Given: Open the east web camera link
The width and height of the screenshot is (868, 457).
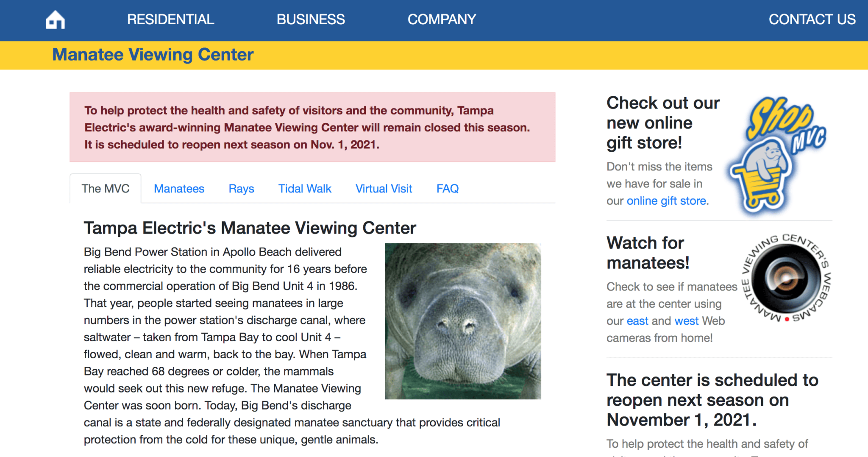Looking at the screenshot, I should (637, 321).
